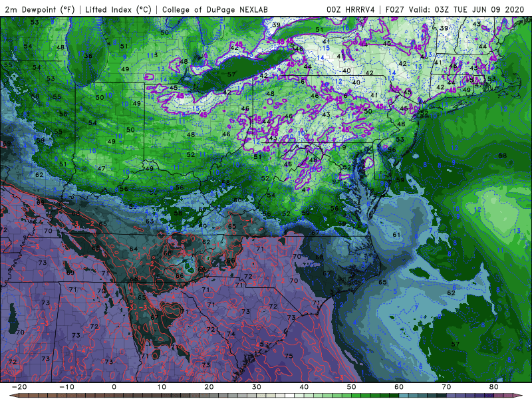Viewport: 532px width, 399px height.
Task: Click the "36" dewpoint value over Lake Michigan
Action: [x=88, y=56]
